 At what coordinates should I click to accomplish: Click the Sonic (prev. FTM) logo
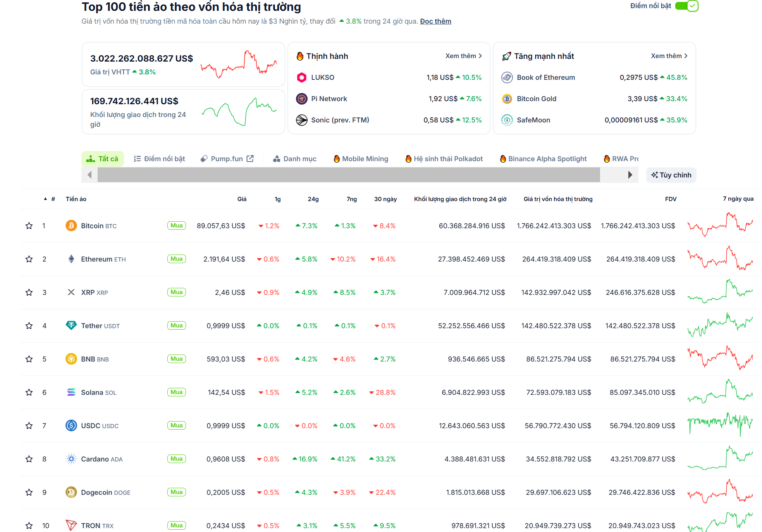tap(302, 120)
